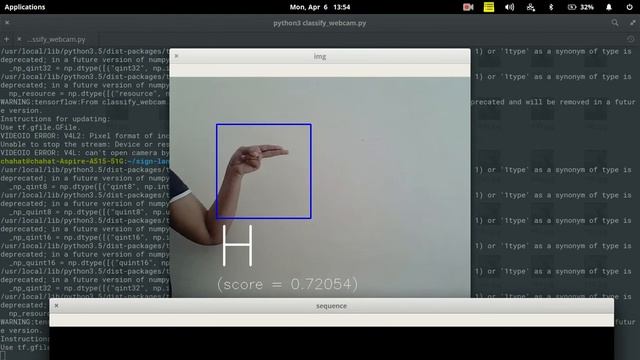Click the terminal search icon
This screenshot has height=360, width=640.
(x=615, y=23)
